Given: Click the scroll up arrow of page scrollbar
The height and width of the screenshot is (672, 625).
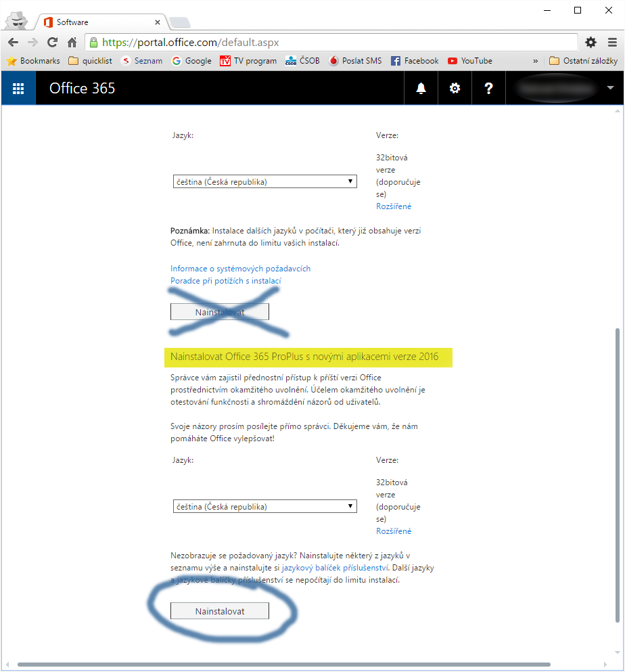Looking at the screenshot, I should [x=618, y=112].
